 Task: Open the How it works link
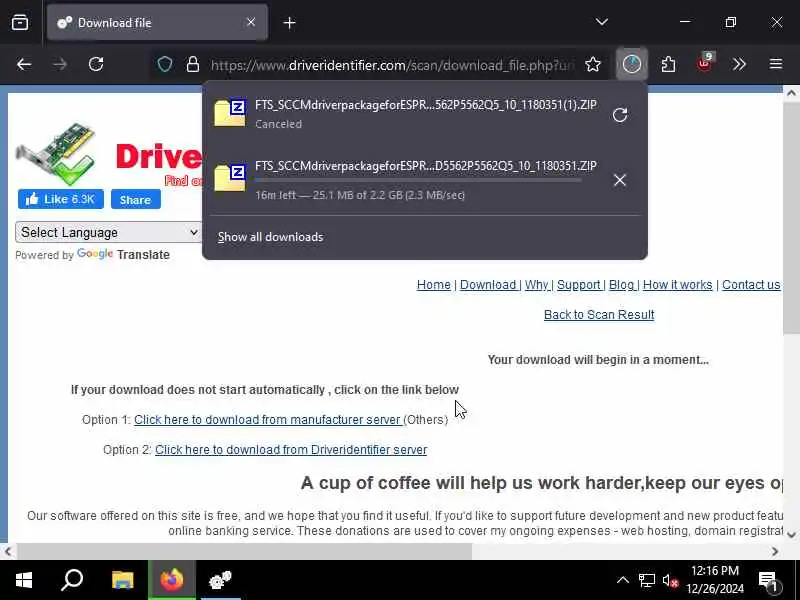click(678, 285)
